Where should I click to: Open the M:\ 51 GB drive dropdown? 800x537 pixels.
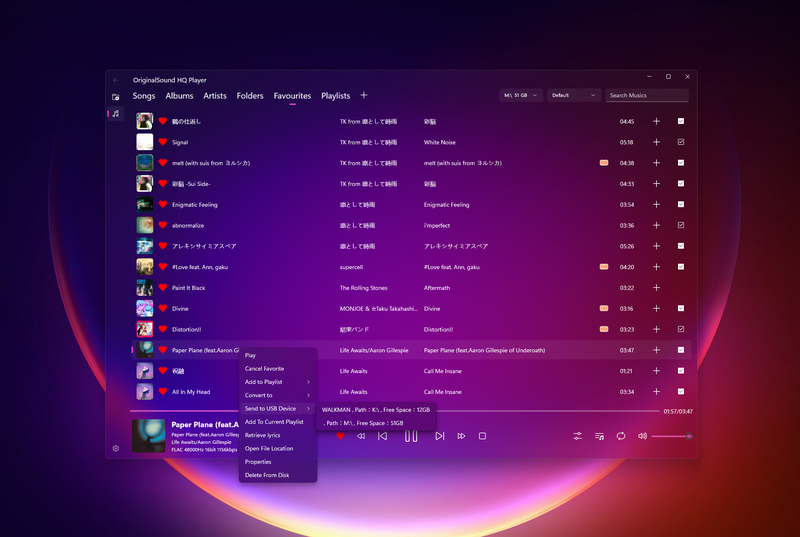[521, 95]
